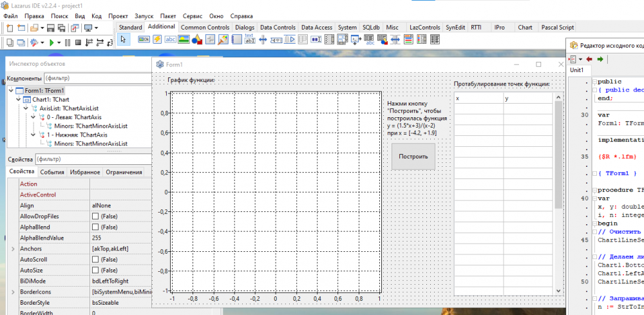Viewport: 644px width, 315px height.
Task: Click the Save floppy disk icon
Action: click(x=50, y=28)
